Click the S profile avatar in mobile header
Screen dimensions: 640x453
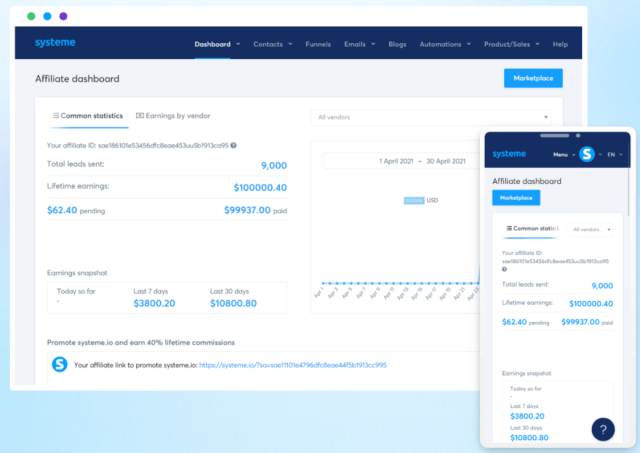(x=587, y=154)
